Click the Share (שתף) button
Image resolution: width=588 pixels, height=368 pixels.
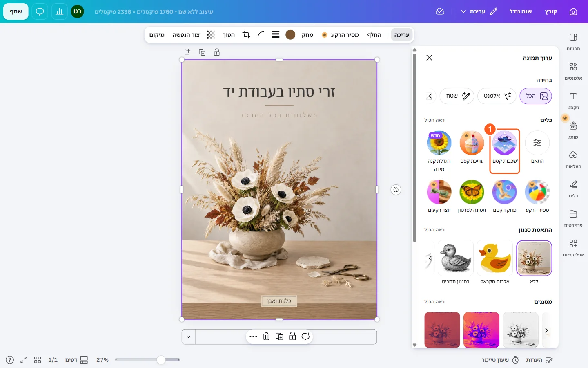(16, 11)
